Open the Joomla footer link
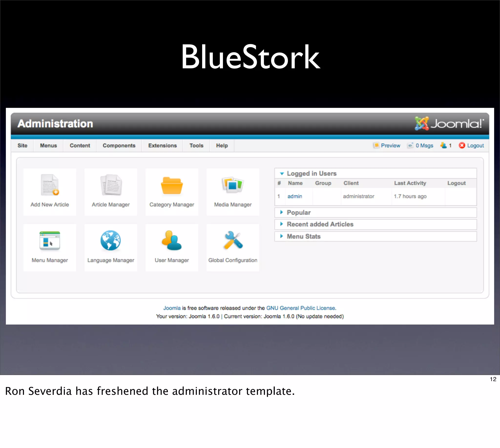 pos(172,308)
